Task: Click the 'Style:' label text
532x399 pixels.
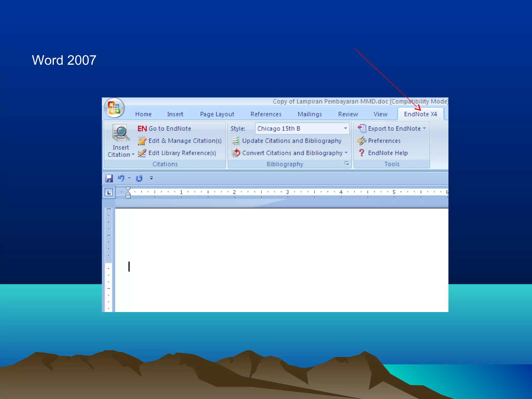Action: 238,129
